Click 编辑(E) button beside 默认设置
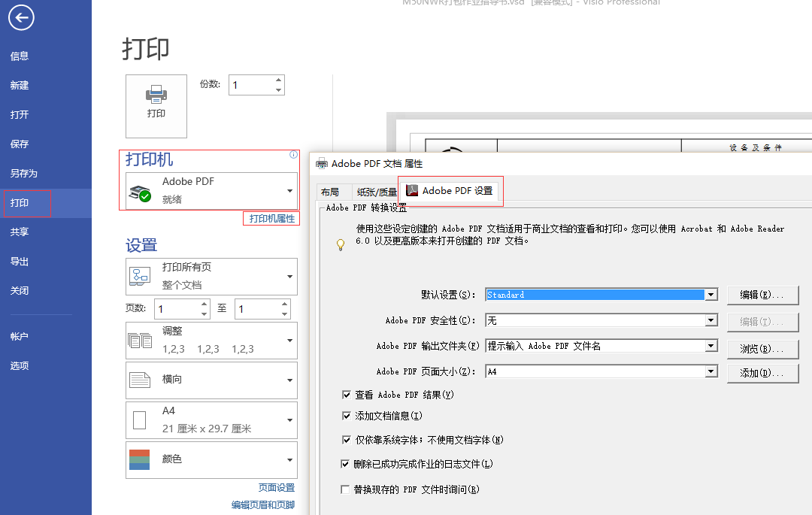The height and width of the screenshot is (515, 812). (x=763, y=295)
